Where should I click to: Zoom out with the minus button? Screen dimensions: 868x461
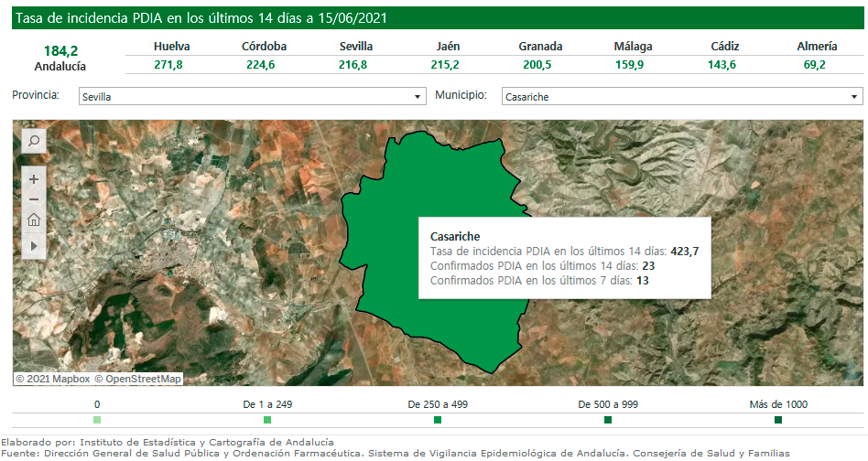34,199
